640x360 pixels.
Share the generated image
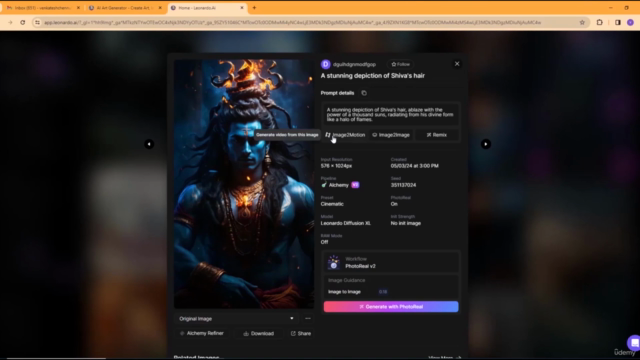coord(301,333)
